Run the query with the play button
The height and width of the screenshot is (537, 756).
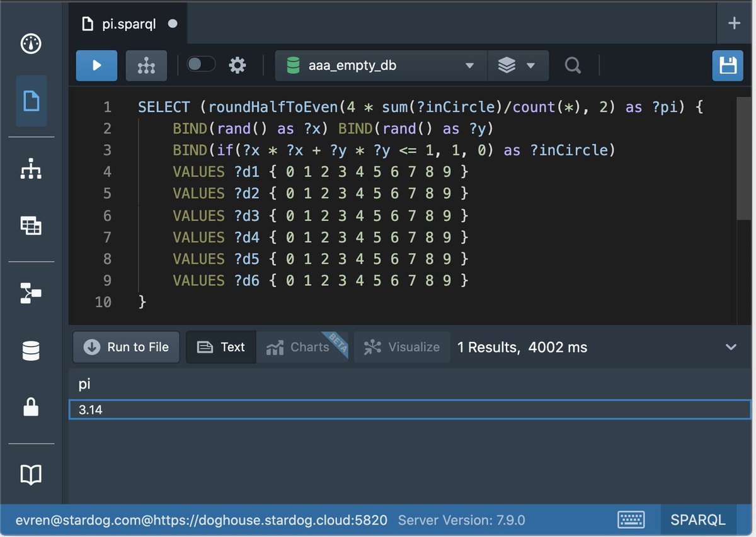(x=96, y=65)
